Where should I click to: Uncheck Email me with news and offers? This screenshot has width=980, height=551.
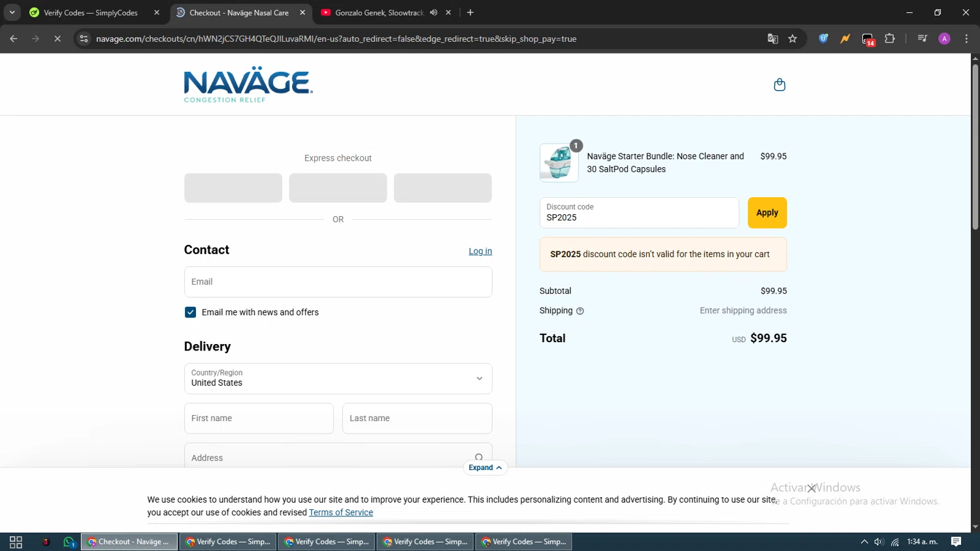(190, 313)
